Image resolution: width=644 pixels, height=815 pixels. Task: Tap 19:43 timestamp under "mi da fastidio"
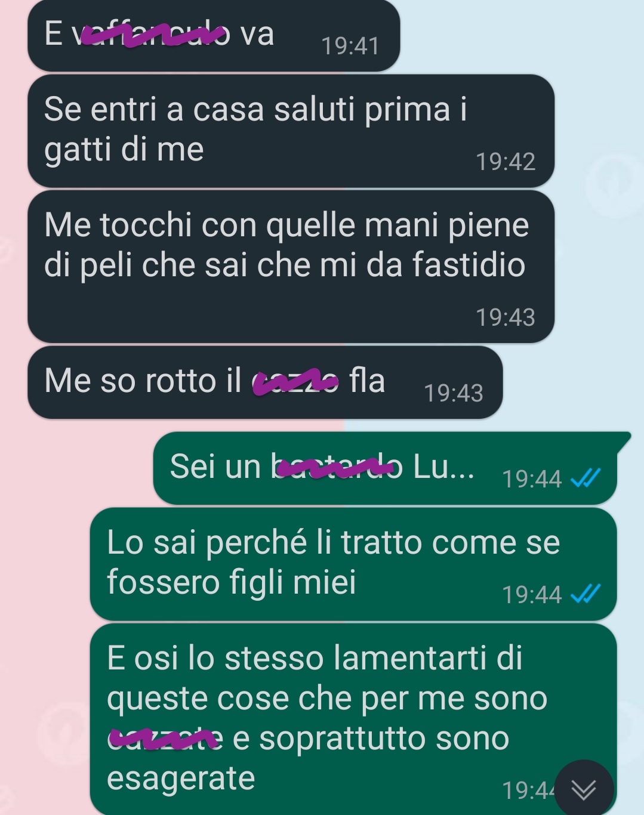[x=506, y=317]
